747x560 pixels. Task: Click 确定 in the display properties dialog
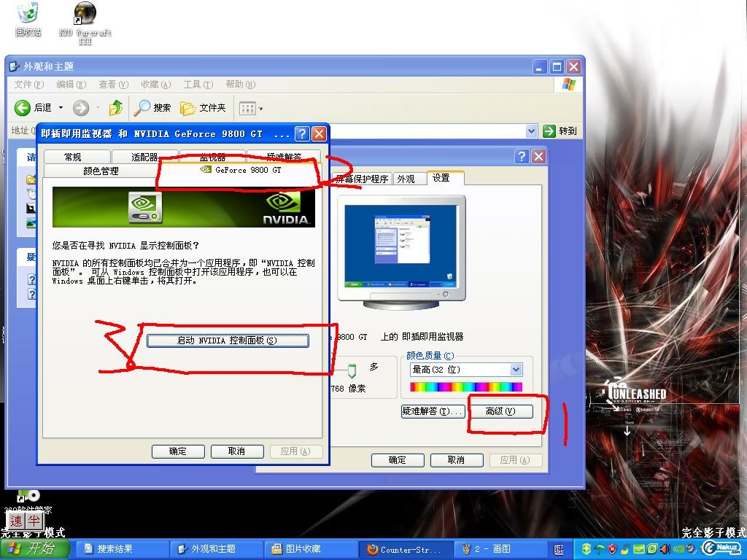(398, 460)
